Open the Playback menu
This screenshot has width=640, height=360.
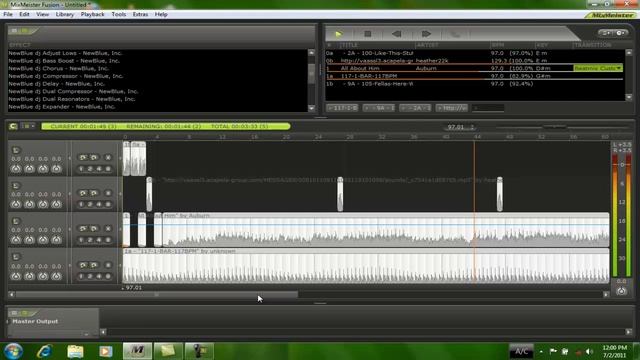(x=92, y=14)
